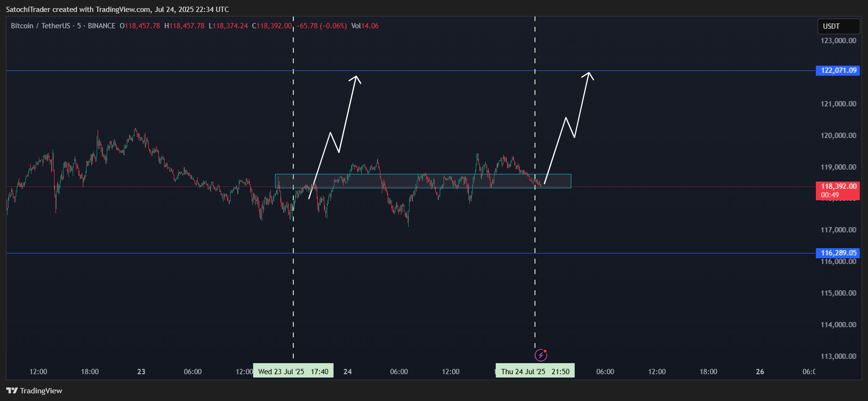868x401 pixels.
Task: Click the open value O118,457.78
Action: tap(140, 26)
